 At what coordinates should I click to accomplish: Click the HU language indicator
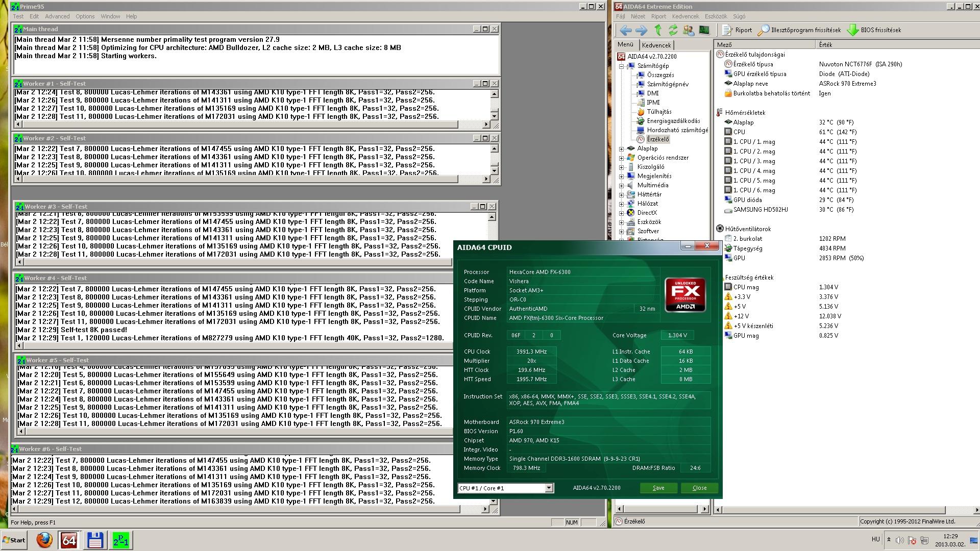coord(875,539)
